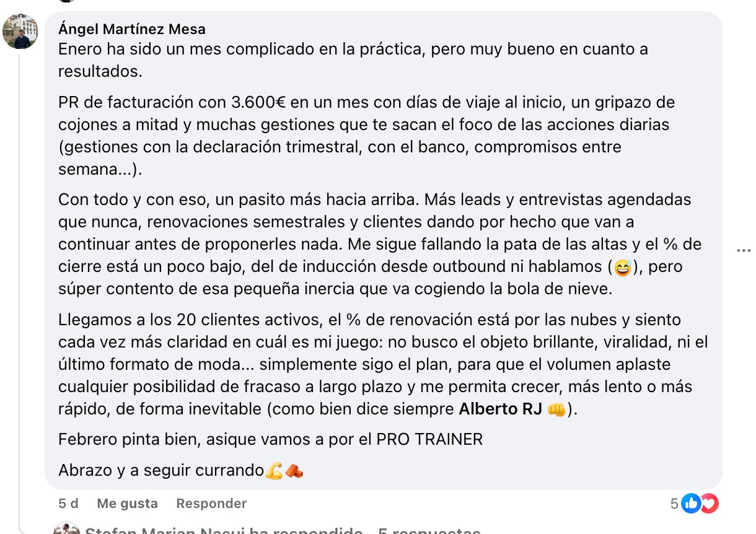This screenshot has height=534, width=756.
Task: Click the sweat-smile emoji after hablamos
Action: 620,268
